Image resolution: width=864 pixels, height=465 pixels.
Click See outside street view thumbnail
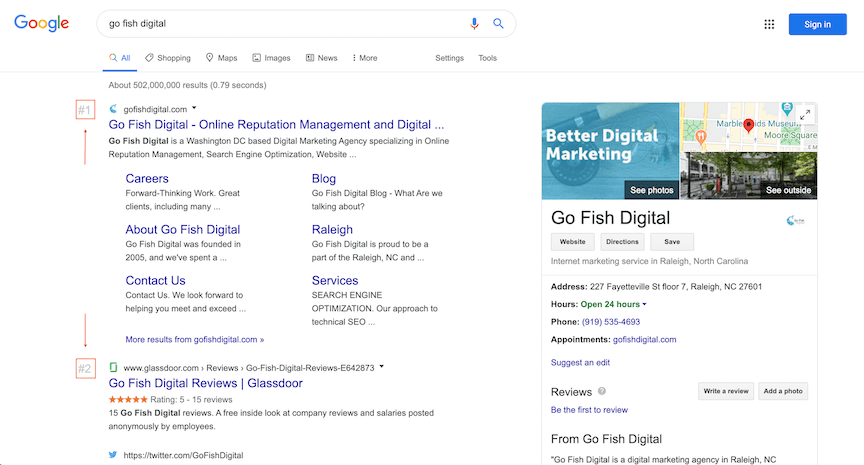pyautogui.click(x=749, y=176)
